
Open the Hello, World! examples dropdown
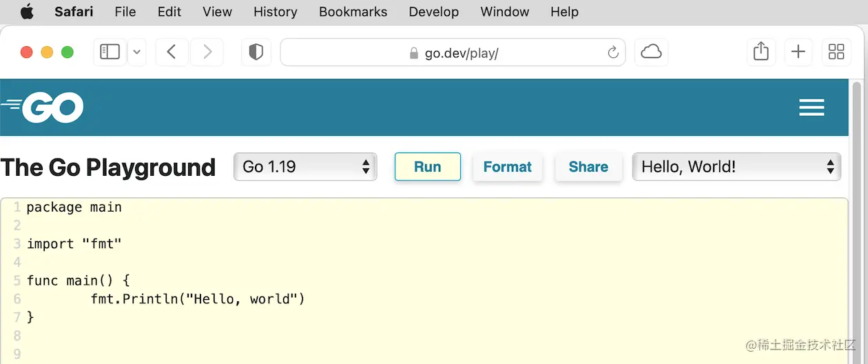click(736, 167)
